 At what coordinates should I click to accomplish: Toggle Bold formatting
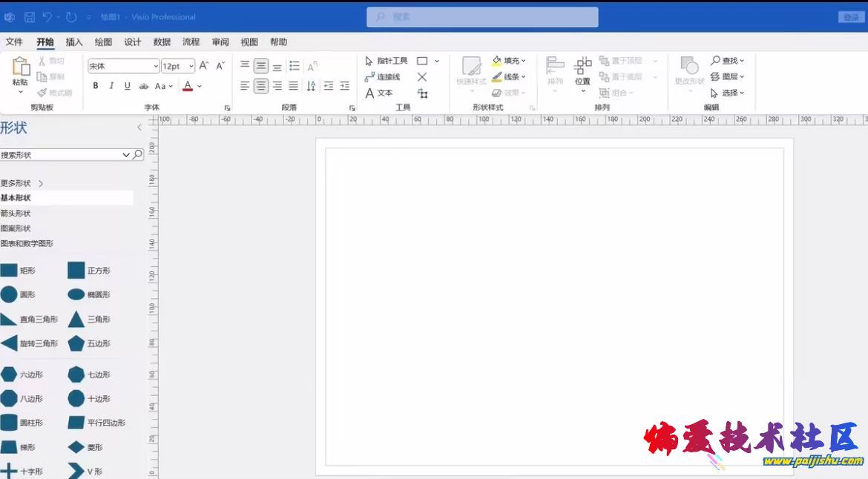[96, 86]
